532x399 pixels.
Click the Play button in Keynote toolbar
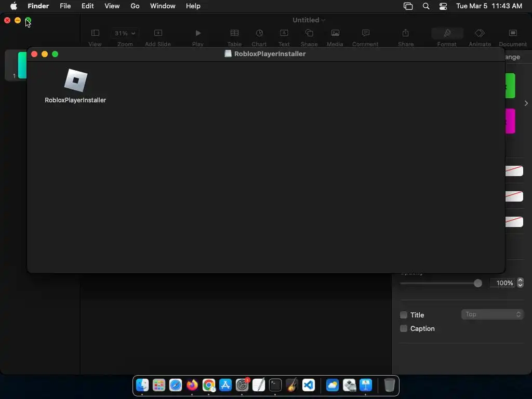pos(198,33)
